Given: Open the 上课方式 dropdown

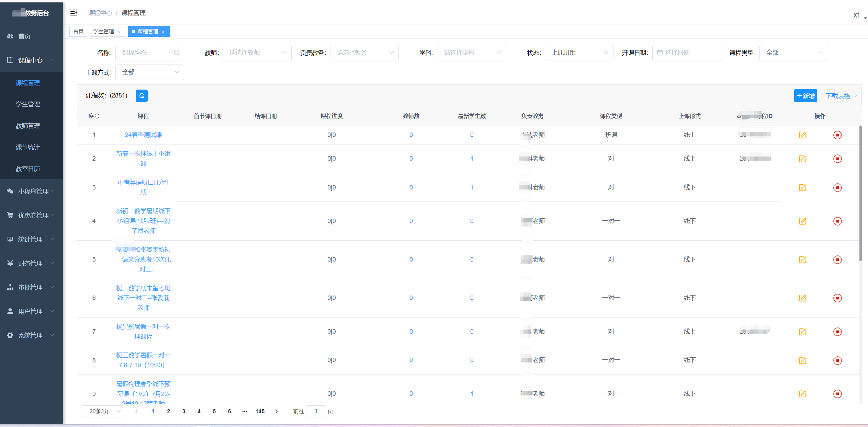Looking at the screenshot, I should coord(149,72).
